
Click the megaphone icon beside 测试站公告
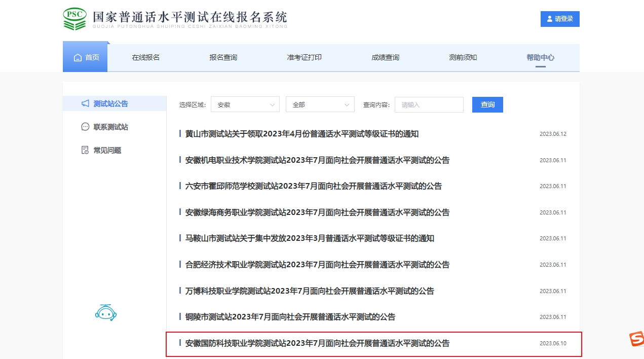point(85,103)
